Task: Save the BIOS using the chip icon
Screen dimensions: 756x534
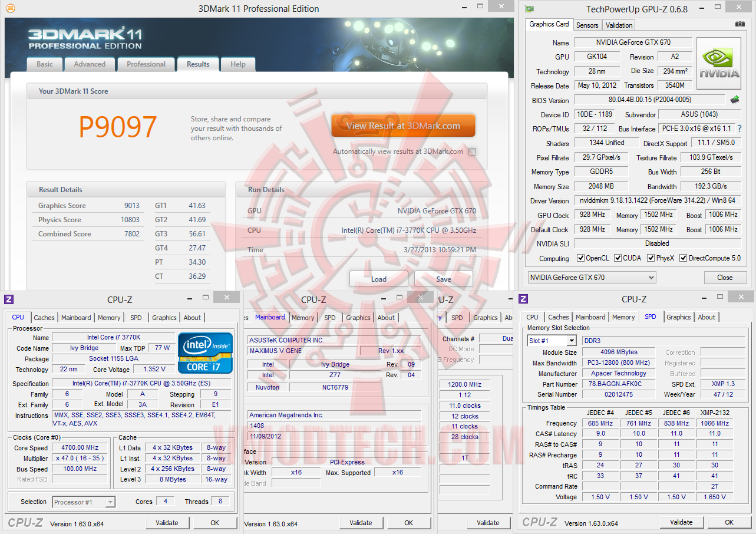Action: tap(735, 100)
